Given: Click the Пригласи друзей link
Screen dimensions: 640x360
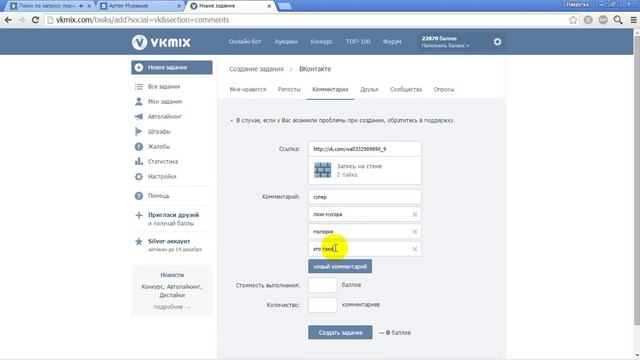Looking at the screenshot, I should coord(173,215).
